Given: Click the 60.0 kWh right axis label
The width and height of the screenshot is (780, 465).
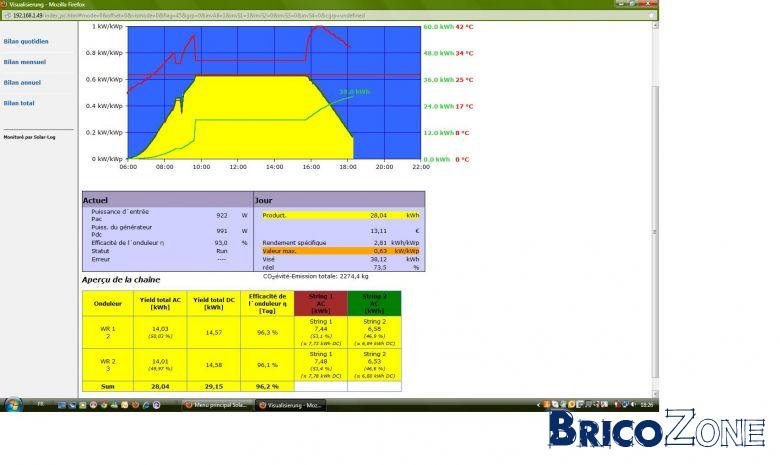Looking at the screenshot, I should click(438, 27).
